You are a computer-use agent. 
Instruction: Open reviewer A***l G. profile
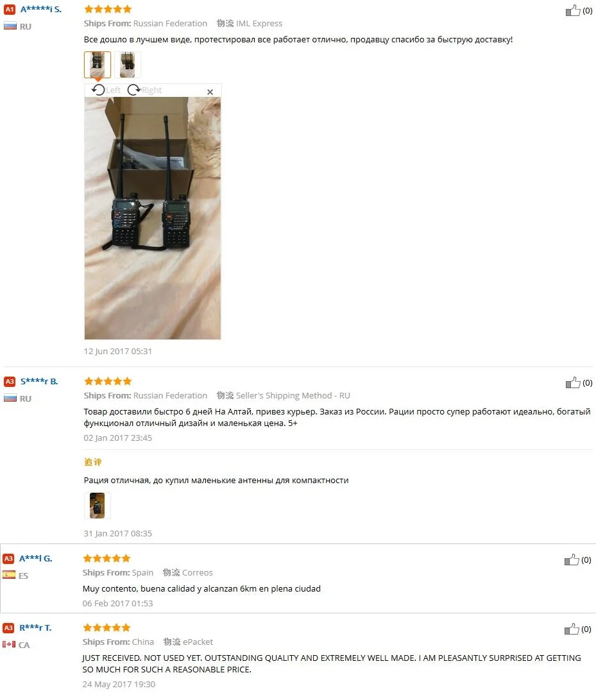[x=36, y=558]
